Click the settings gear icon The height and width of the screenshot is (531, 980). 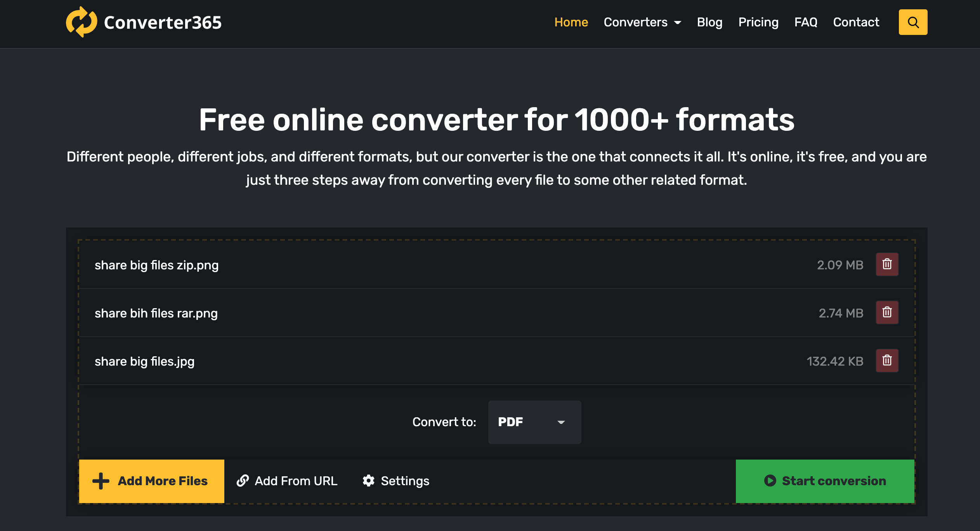click(368, 481)
